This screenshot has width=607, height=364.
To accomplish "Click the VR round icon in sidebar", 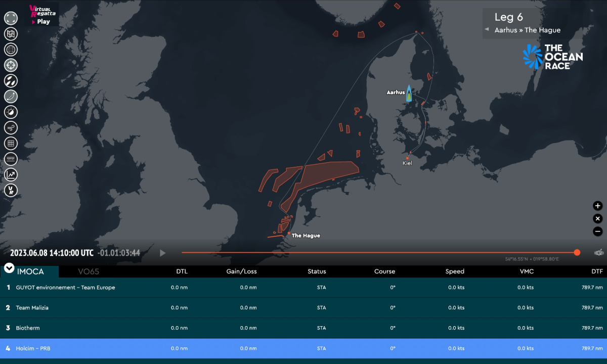I will [11, 190].
